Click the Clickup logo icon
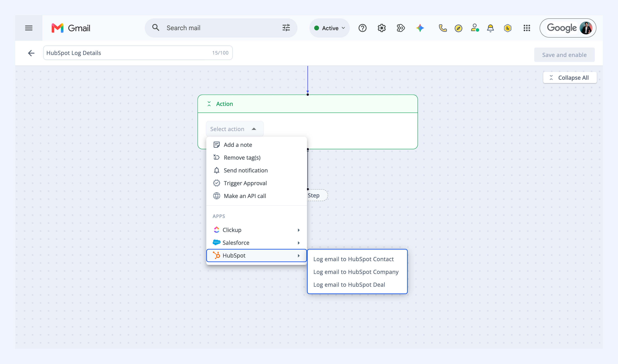The width and height of the screenshot is (618, 364). click(216, 230)
